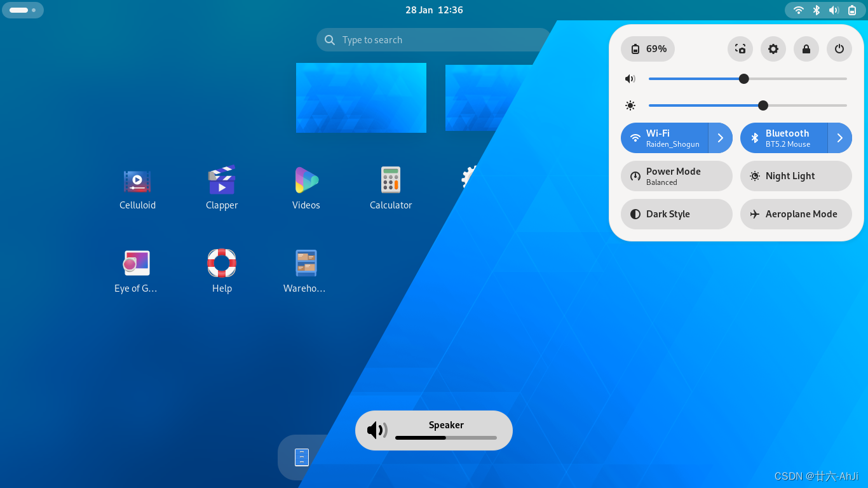Viewport: 868px width, 488px height.
Task: Open the Power Mode Balanced selector
Action: pyautogui.click(x=677, y=176)
